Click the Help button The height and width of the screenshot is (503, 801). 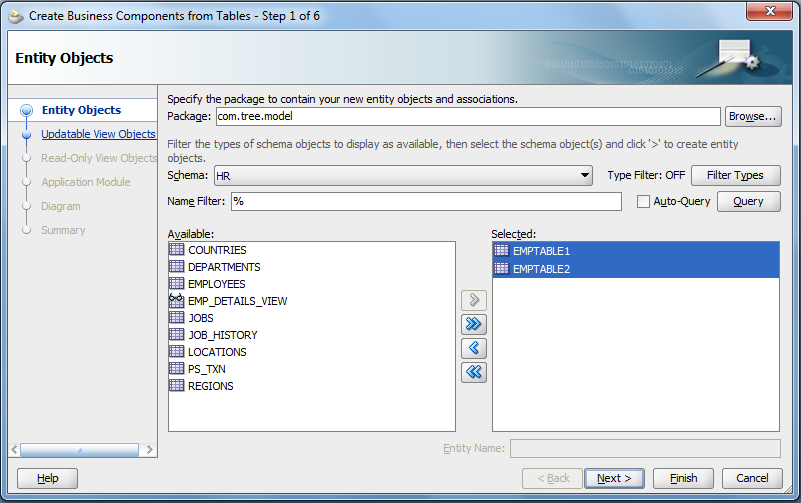[x=48, y=478]
